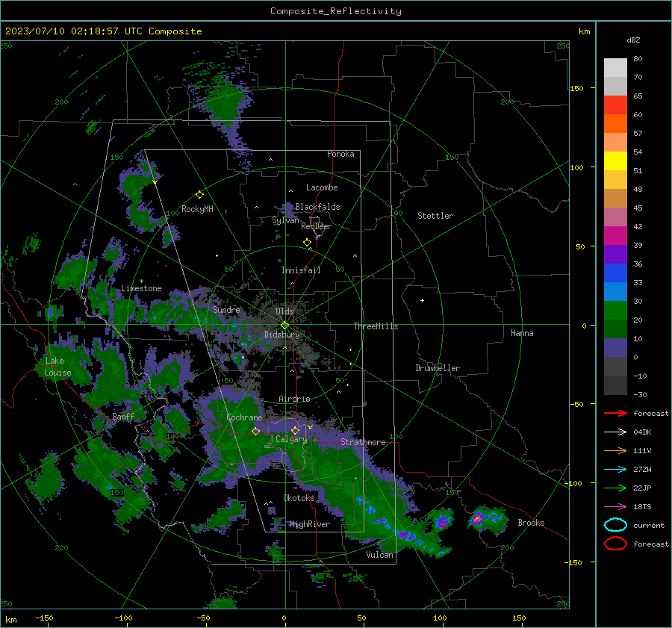
Task: Click the cyan 'current' ellipse legend icon
Action: point(615,525)
